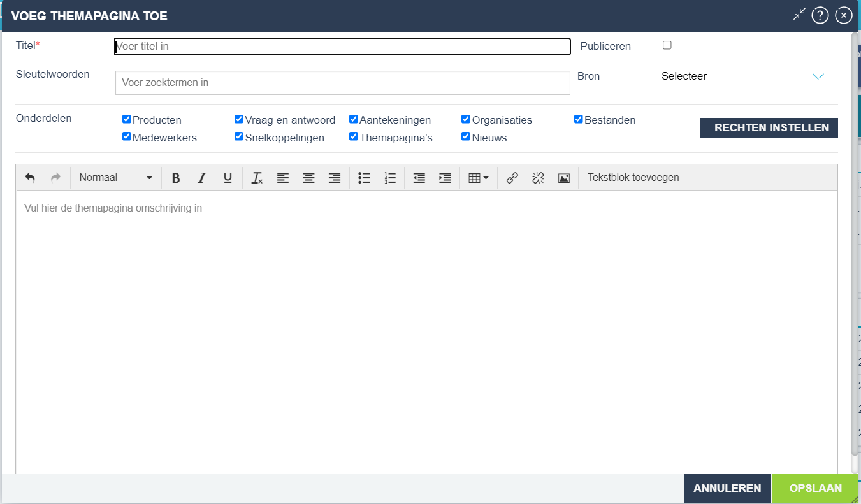The width and height of the screenshot is (861, 504).
Task: Focus the Titel input field
Action: pos(342,47)
